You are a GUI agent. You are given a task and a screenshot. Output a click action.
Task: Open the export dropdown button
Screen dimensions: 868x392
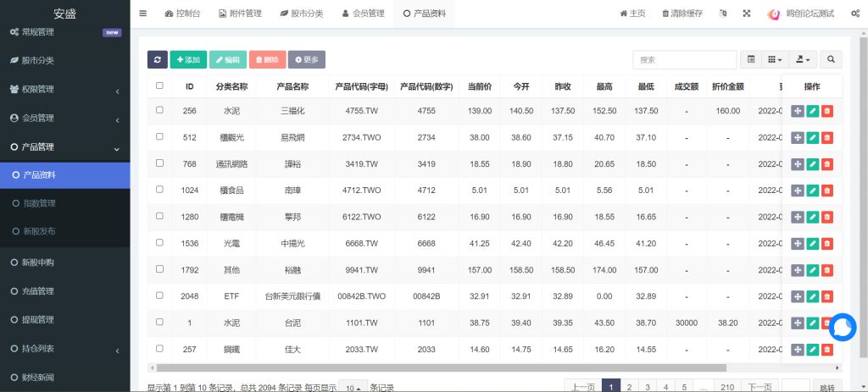click(802, 60)
